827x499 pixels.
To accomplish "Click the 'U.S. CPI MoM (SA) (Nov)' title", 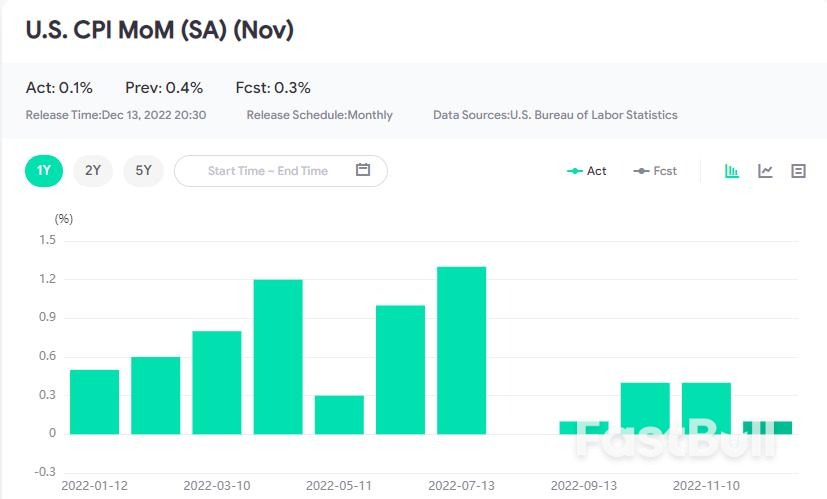I will click(159, 30).
